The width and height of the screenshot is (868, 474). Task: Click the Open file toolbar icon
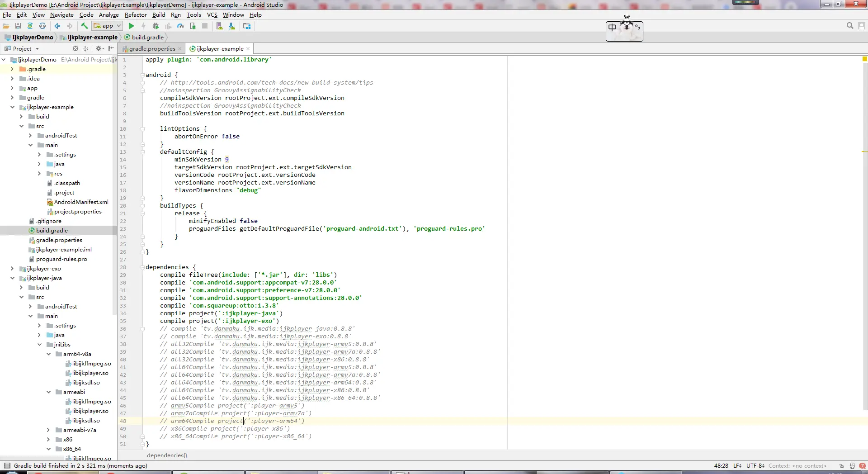[6, 26]
